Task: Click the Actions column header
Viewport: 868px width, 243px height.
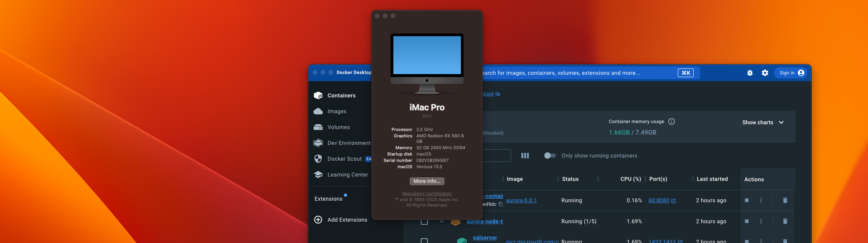Action: [754, 179]
